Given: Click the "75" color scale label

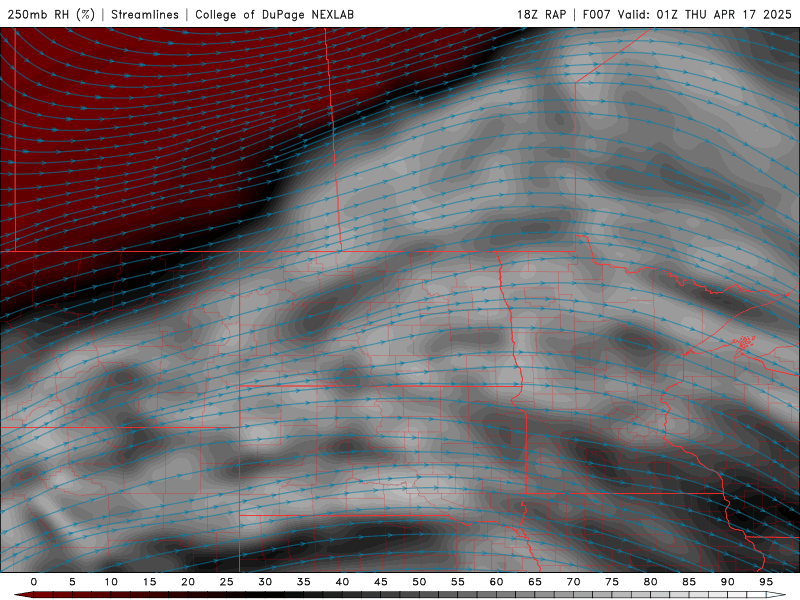Looking at the screenshot, I should coord(612,582).
